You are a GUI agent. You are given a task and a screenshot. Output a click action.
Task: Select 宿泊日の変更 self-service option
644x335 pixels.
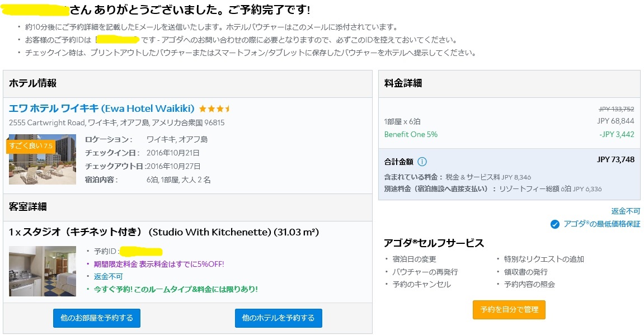[x=415, y=259]
